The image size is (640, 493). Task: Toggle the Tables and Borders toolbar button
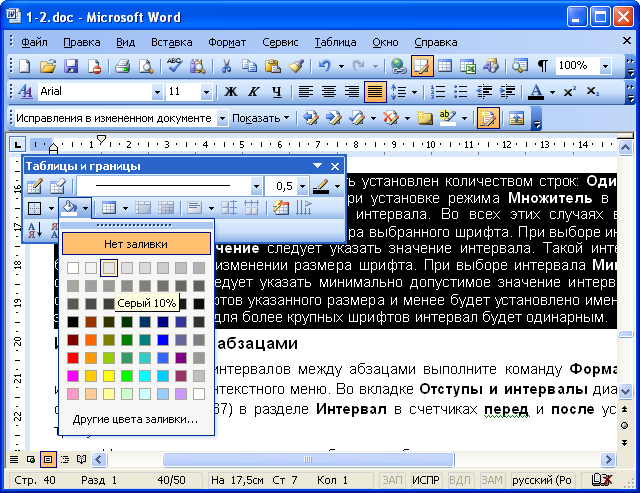click(422, 66)
